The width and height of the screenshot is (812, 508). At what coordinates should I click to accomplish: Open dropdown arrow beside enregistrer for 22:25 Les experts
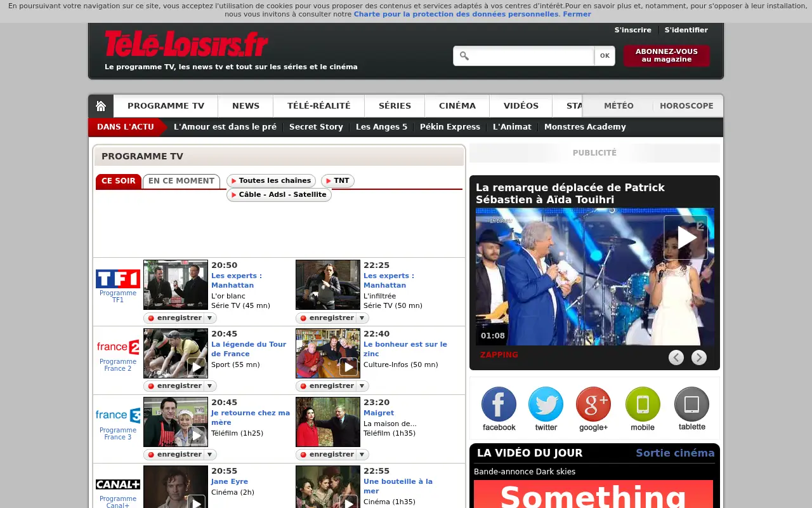[362, 317]
